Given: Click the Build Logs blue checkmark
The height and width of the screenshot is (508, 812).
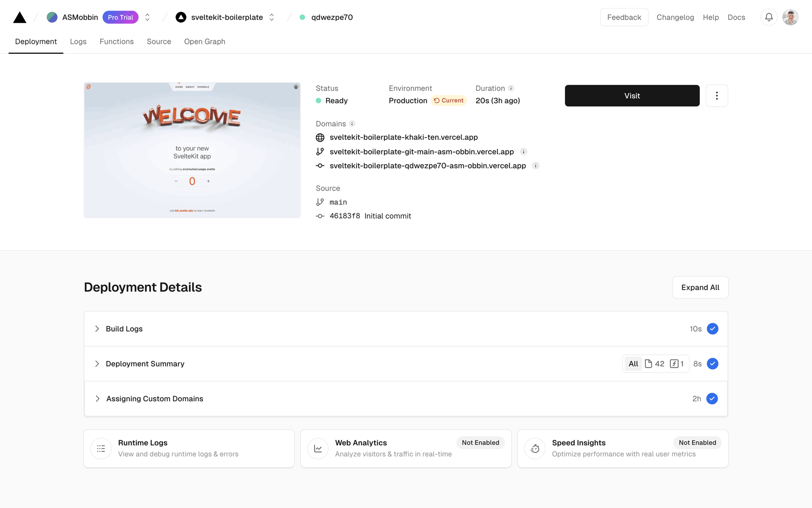Looking at the screenshot, I should 713,329.
